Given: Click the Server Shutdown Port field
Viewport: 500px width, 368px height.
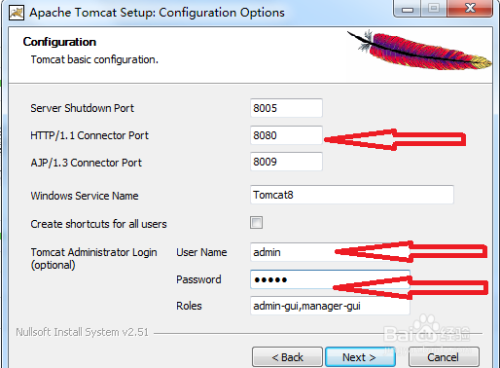Looking at the screenshot, I should pos(286,108).
